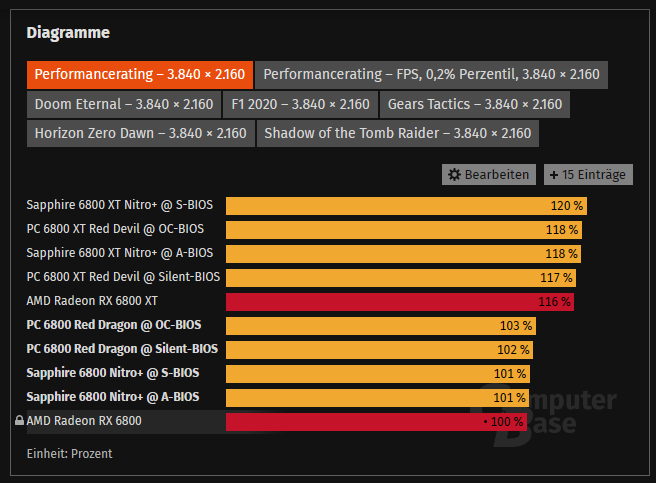
Task: Select the Sapphire 6800 Nitro+ @ A-BIOS label
Action: coord(113,397)
